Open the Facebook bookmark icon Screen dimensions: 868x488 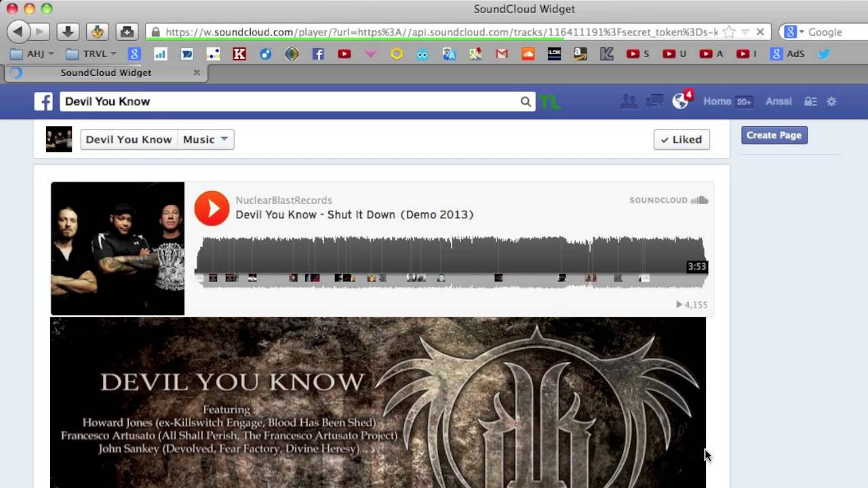click(x=318, y=54)
